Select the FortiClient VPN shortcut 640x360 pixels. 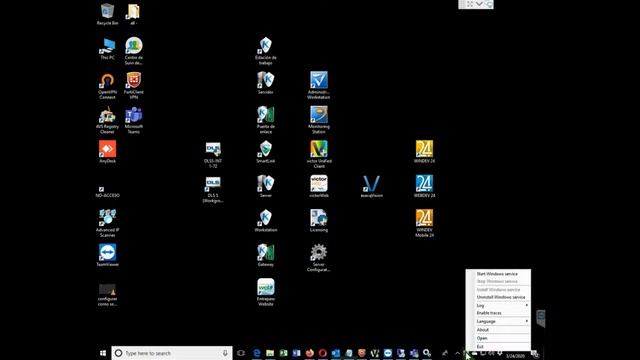[x=134, y=86]
